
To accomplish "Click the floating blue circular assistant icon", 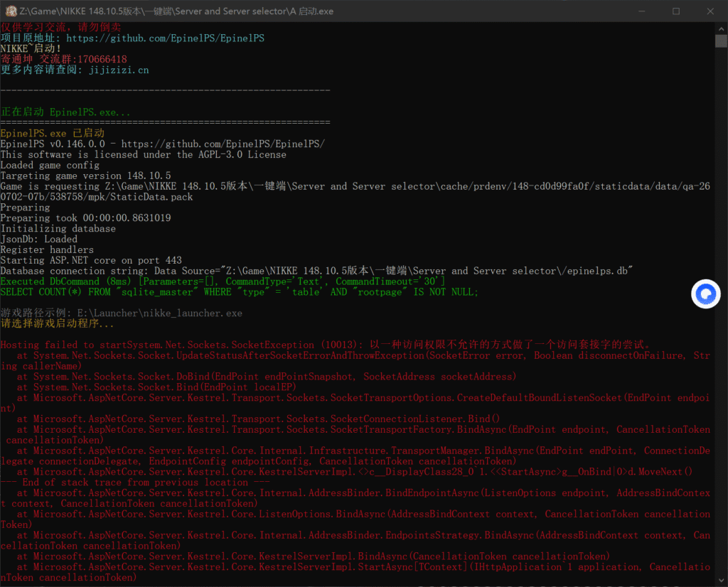I will tap(705, 293).
